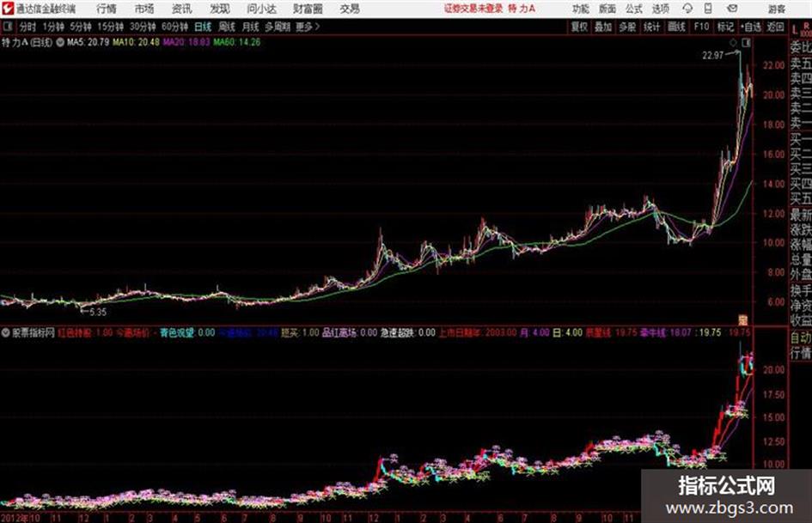Screen dimensions: 812x523
Task: Click the 证券交易未登录 login link
Action: click(473, 9)
